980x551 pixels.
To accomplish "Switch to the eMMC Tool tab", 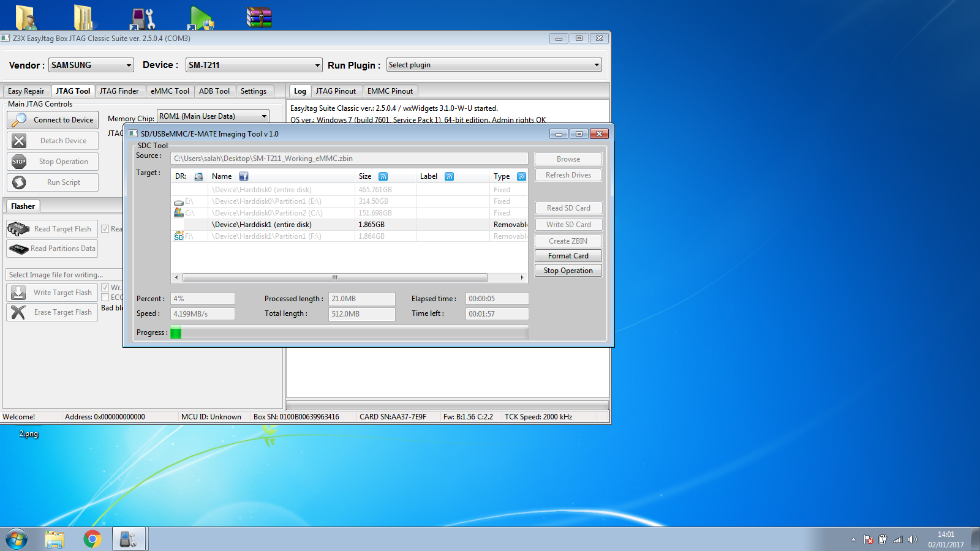I will [170, 91].
